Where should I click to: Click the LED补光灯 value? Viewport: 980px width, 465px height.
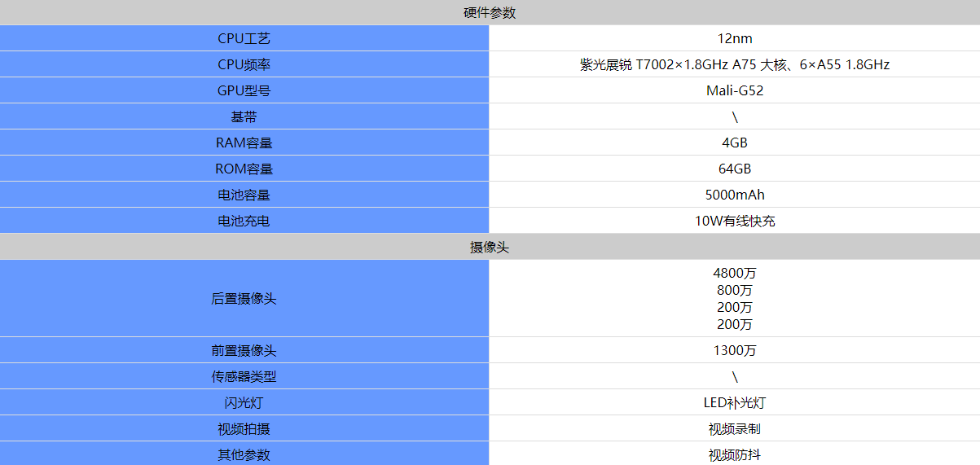(x=735, y=402)
